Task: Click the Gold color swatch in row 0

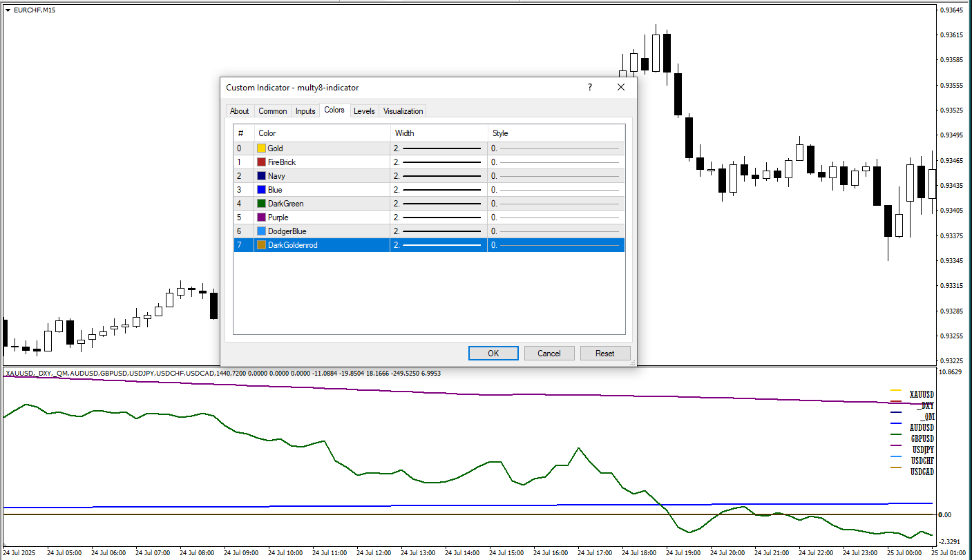Action: [261, 148]
